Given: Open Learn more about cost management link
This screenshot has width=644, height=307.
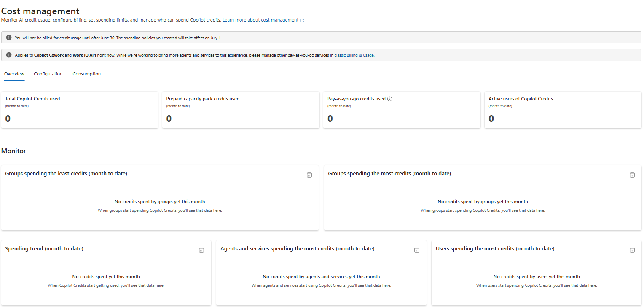Looking at the screenshot, I should tap(260, 20).
